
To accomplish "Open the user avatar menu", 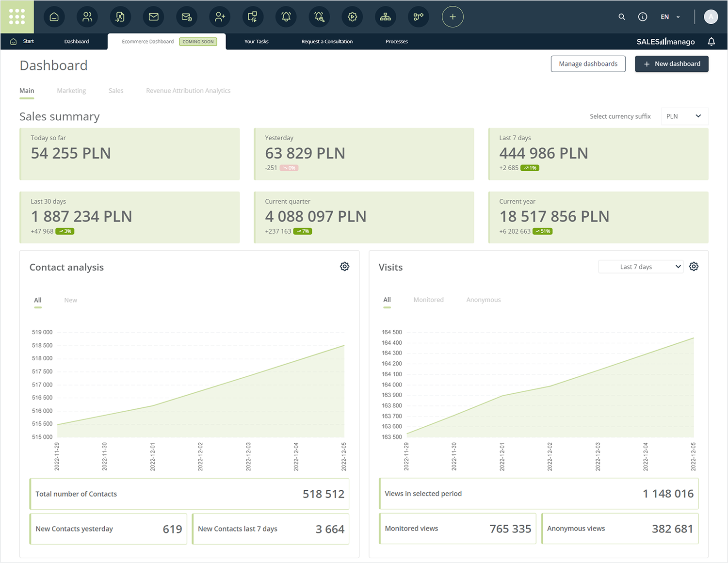I will pyautogui.click(x=711, y=17).
